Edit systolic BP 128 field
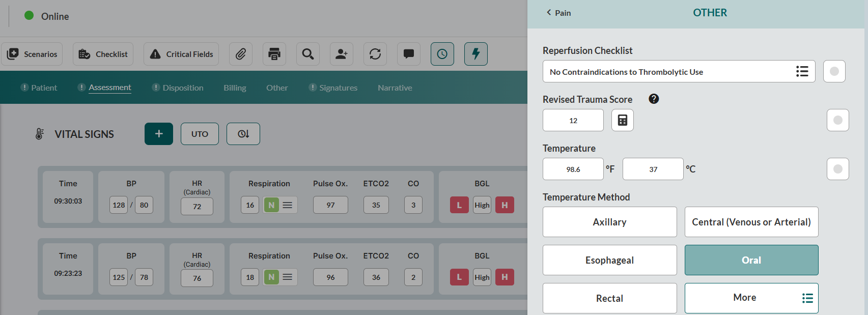The height and width of the screenshot is (315, 868). pos(119,205)
